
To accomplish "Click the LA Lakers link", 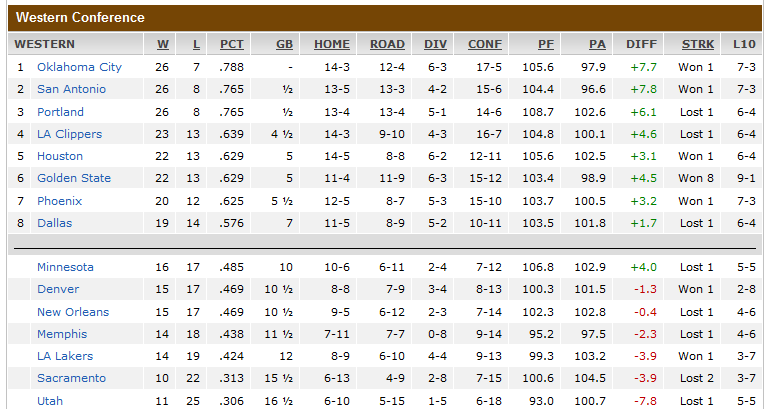I will (65, 356).
